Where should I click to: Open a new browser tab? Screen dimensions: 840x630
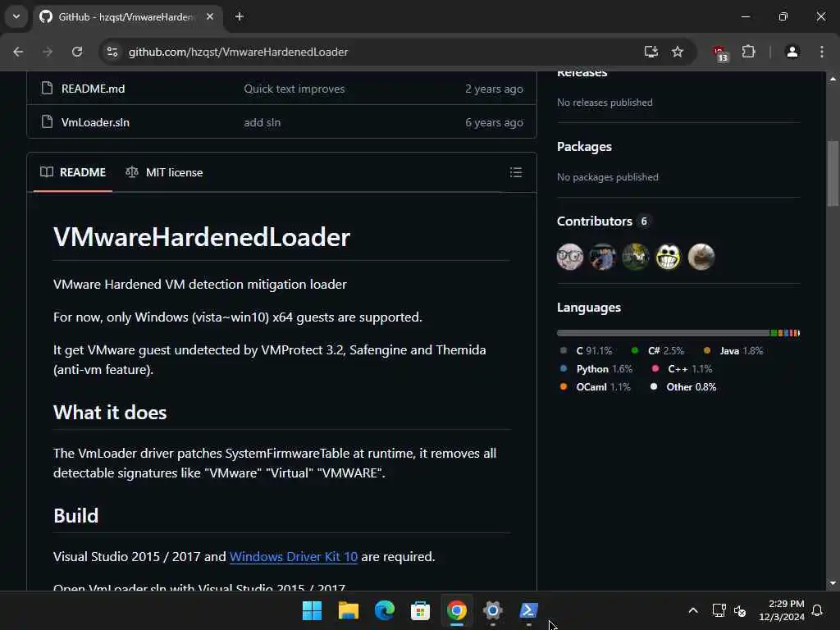point(240,16)
